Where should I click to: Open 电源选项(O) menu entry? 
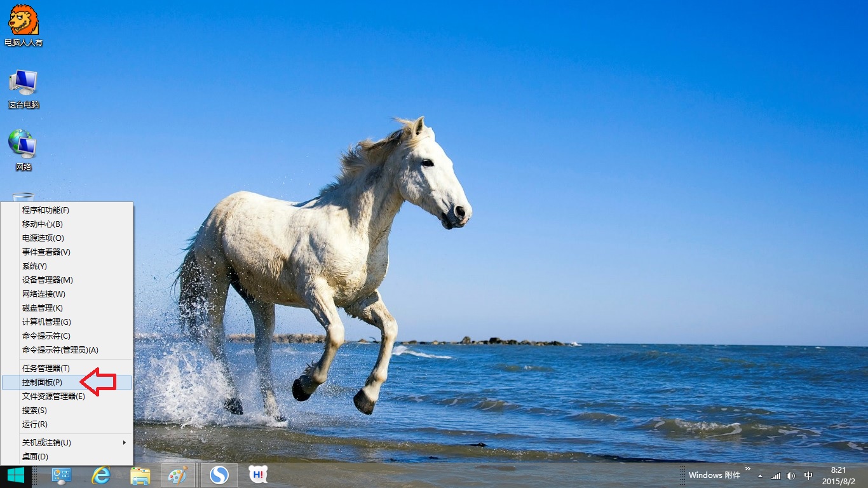pyautogui.click(x=67, y=238)
